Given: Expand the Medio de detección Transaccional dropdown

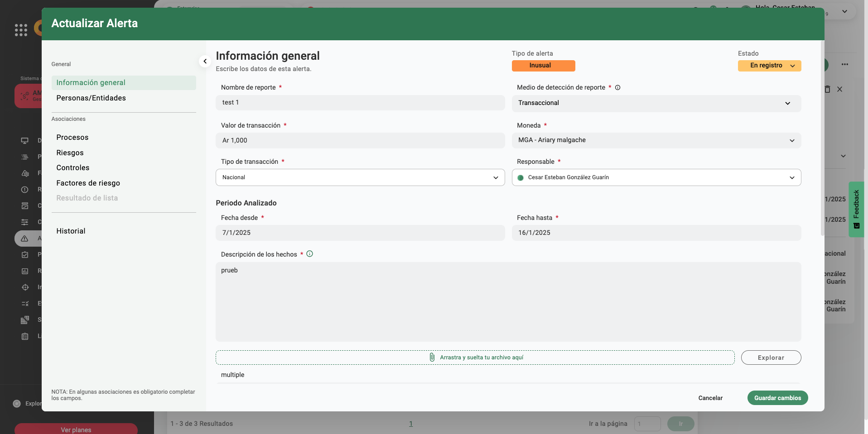Looking at the screenshot, I should (656, 103).
